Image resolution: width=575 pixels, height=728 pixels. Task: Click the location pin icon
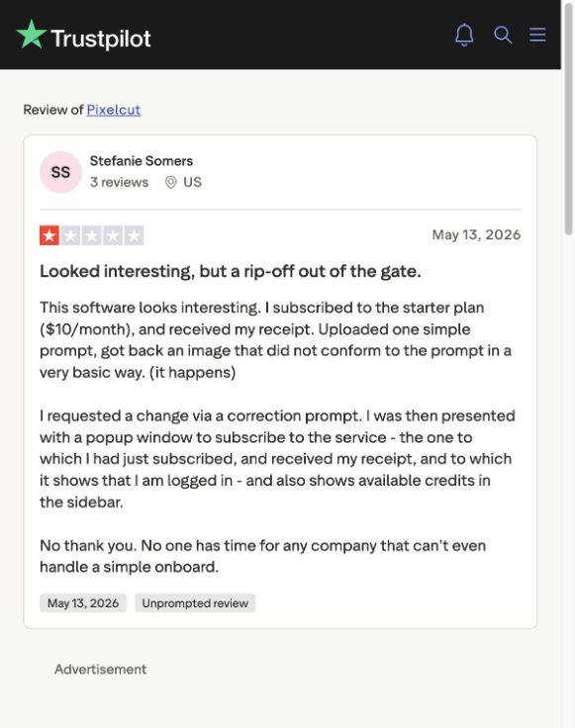click(x=170, y=182)
